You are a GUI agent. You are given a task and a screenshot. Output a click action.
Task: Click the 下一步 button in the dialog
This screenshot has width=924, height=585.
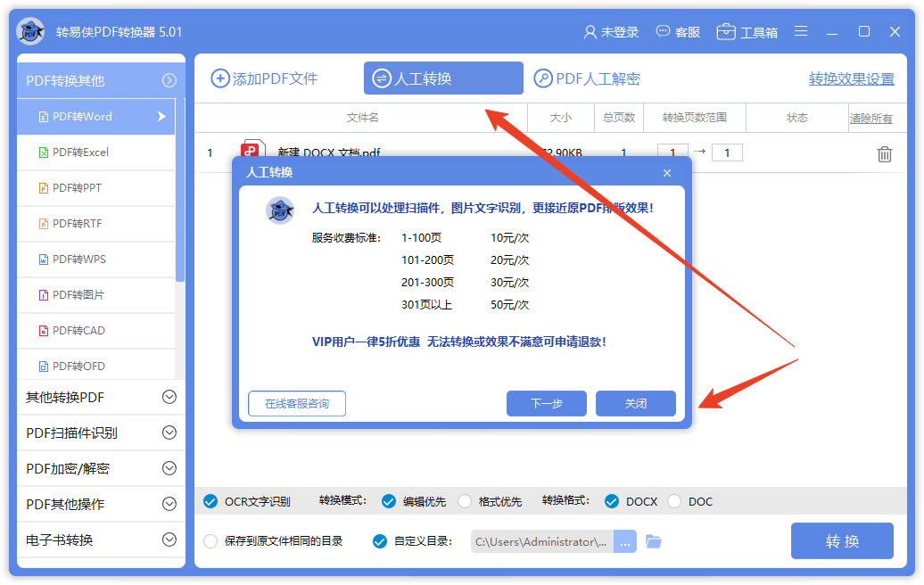pos(546,403)
